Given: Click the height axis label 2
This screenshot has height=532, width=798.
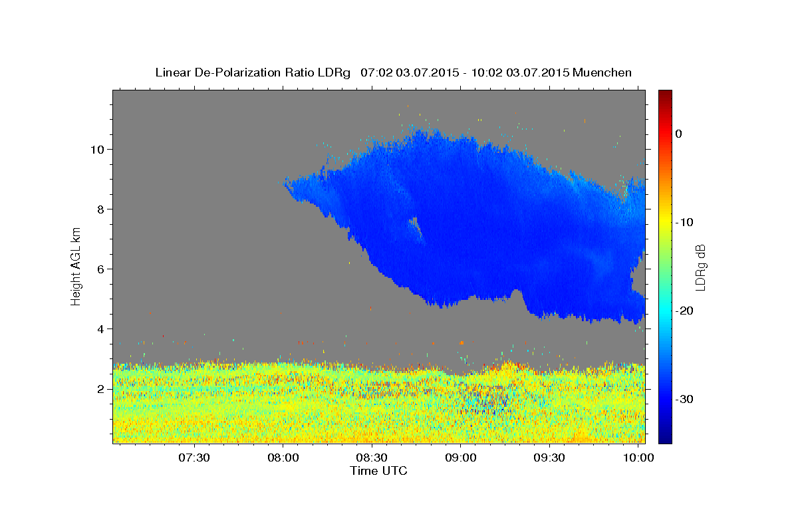Looking at the screenshot, I should click(100, 388).
